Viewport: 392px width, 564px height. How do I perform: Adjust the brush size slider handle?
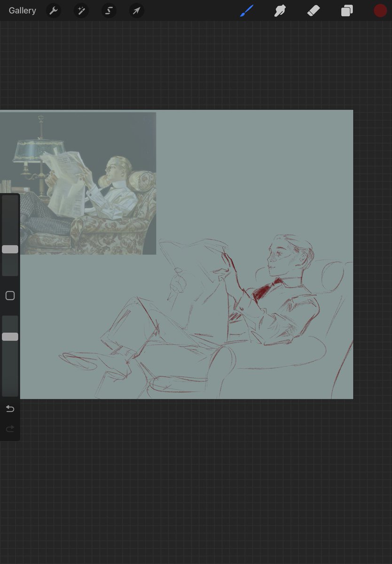pyautogui.click(x=10, y=249)
